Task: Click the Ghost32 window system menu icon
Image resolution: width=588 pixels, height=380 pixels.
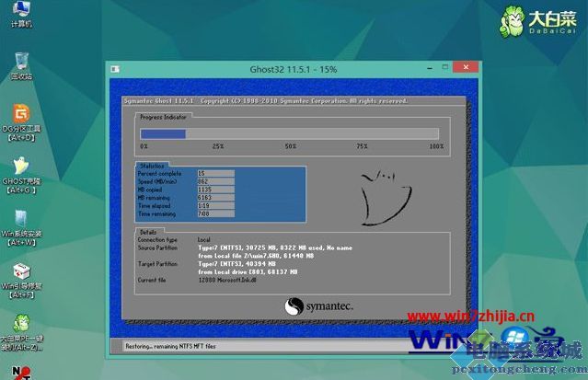Action: [x=115, y=69]
